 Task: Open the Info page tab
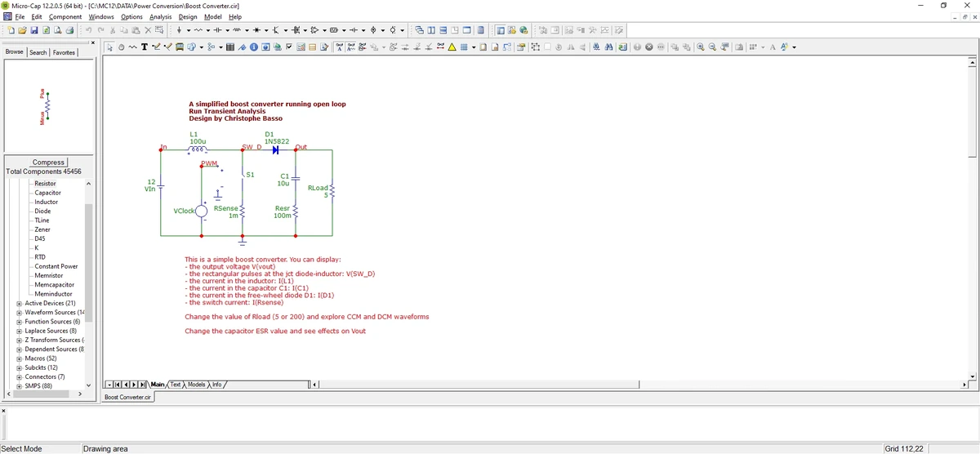pos(217,385)
